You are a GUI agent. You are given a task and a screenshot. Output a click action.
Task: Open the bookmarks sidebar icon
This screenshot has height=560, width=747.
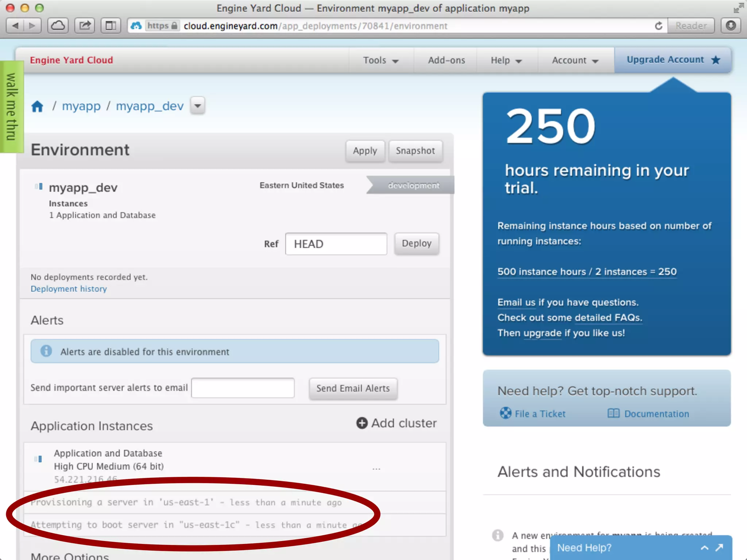tap(111, 26)
